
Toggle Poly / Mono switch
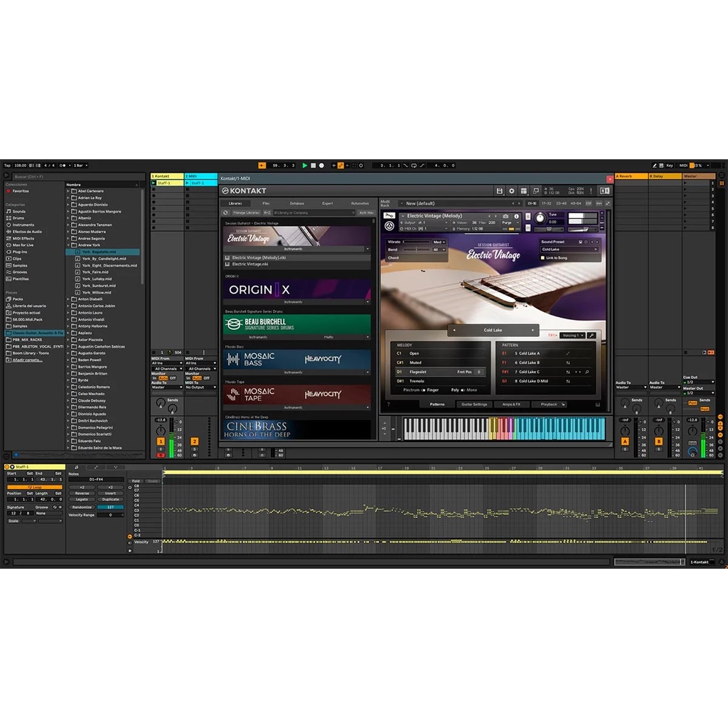pyautogui.click(x=462, y=390)
